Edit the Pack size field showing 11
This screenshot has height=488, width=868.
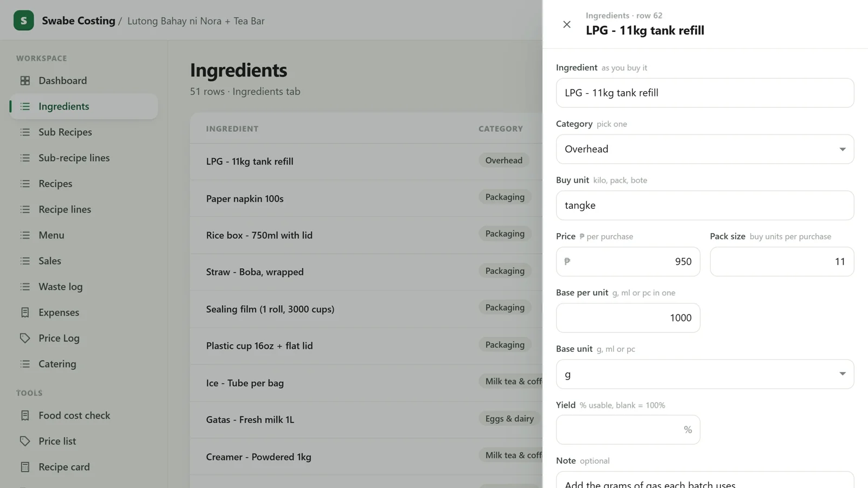pyautogui.click(x=782, y=262)
